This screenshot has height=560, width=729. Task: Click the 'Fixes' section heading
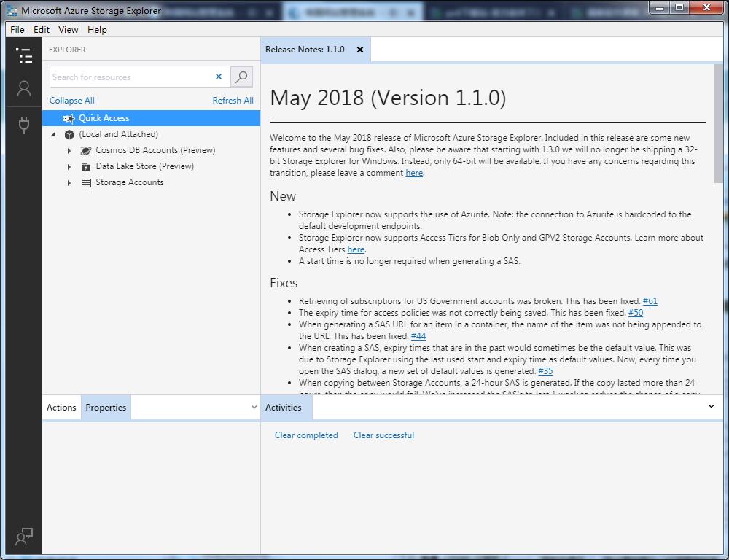(284, 283)
